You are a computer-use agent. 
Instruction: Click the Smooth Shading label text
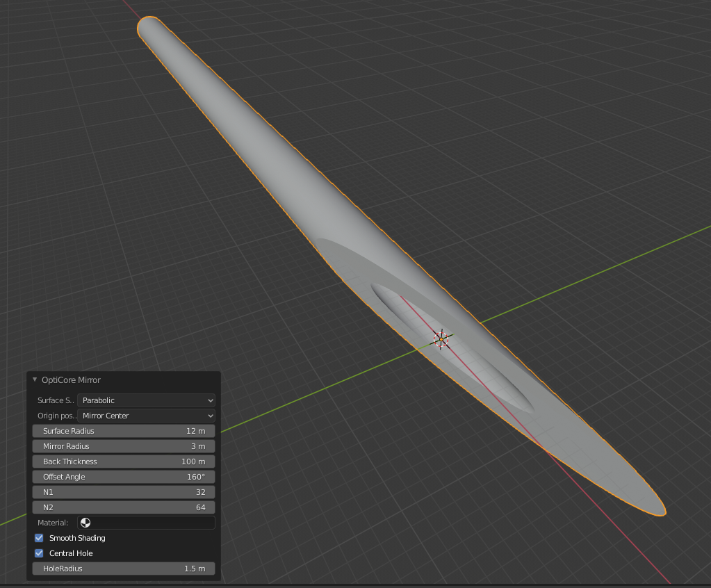[x=77, y=538]
